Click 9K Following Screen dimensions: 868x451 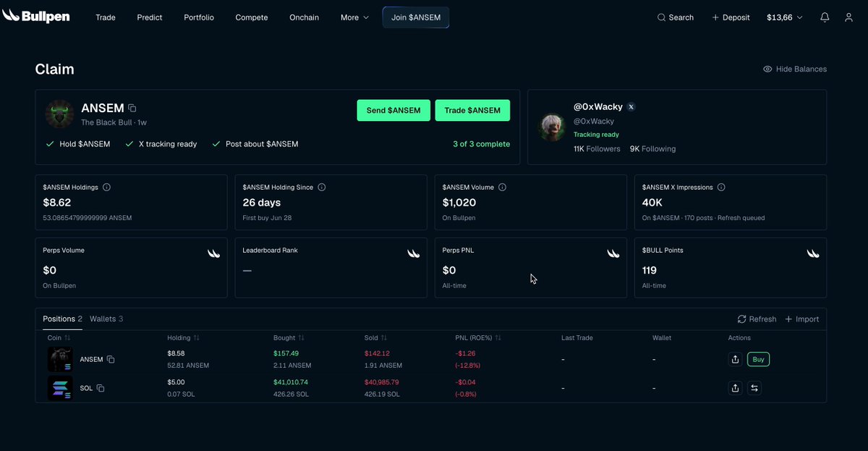click(x=652, y=148)
